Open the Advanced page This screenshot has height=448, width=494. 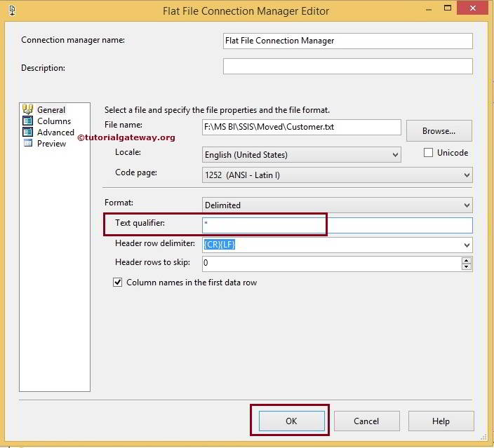point(55,133)
